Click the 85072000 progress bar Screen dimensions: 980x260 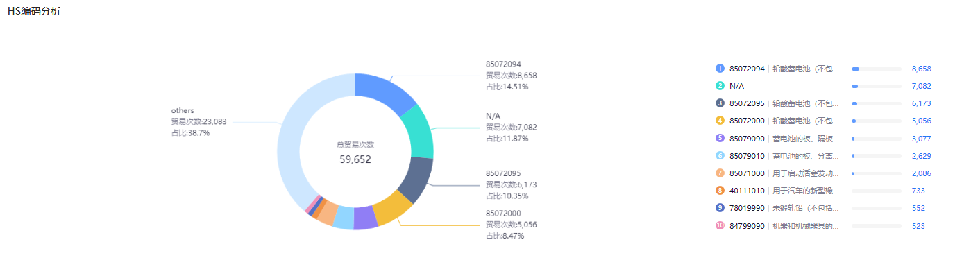(876, 121)
